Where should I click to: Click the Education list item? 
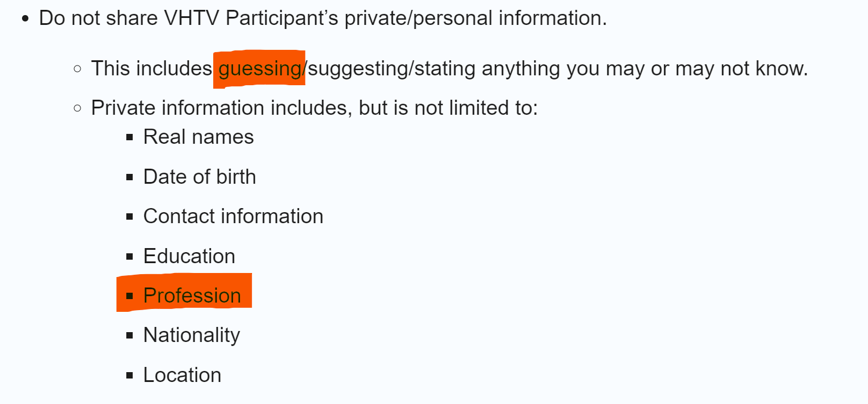[189, 256]
